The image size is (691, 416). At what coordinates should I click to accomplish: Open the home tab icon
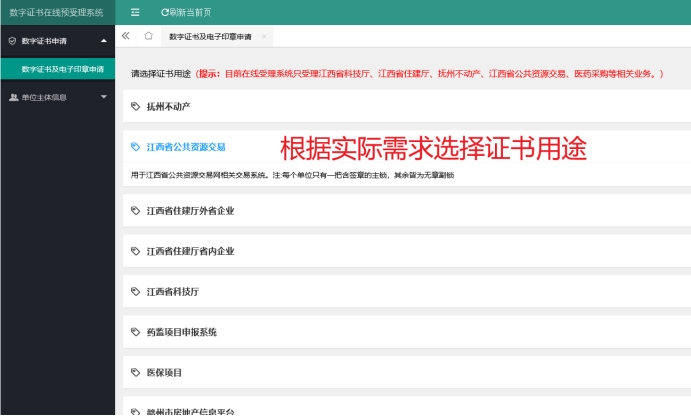click(148, 36)
